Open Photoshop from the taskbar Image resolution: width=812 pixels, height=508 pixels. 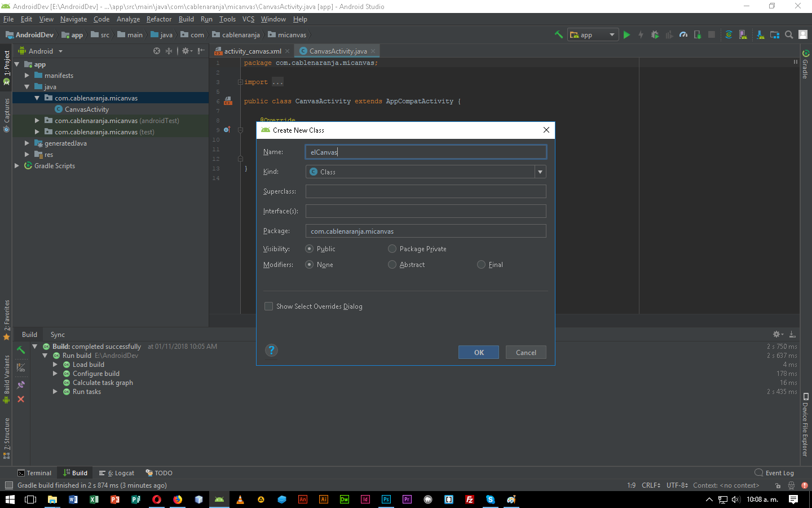click(386, 500)
